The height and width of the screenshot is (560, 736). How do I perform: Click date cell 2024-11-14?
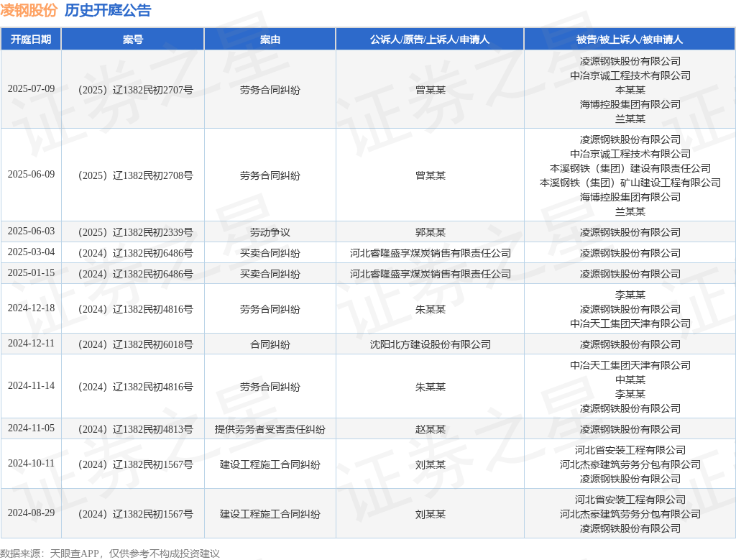31,385
